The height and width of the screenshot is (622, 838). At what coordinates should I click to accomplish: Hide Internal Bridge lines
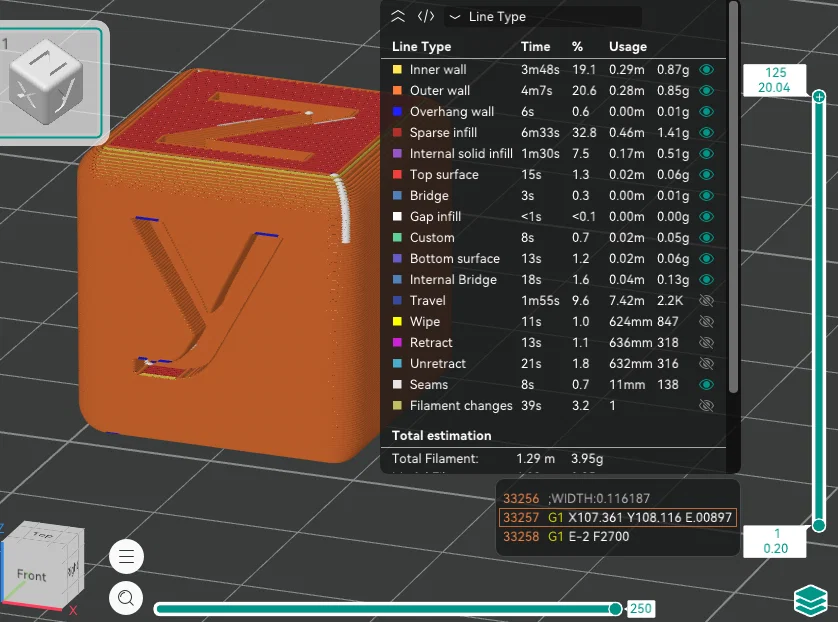707,279
